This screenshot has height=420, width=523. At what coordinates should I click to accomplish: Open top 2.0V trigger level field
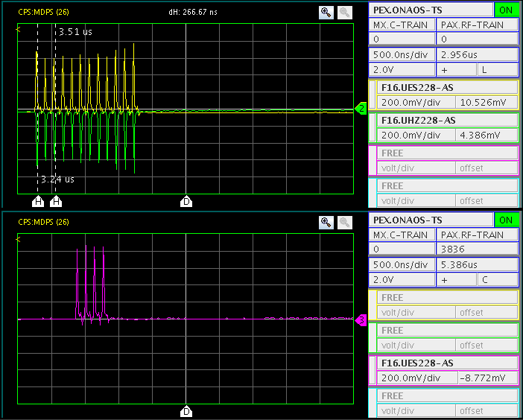[402, 70]
